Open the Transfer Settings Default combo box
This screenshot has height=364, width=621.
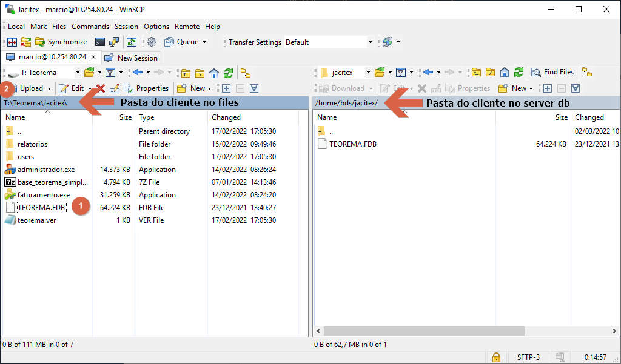coord(329,42)
